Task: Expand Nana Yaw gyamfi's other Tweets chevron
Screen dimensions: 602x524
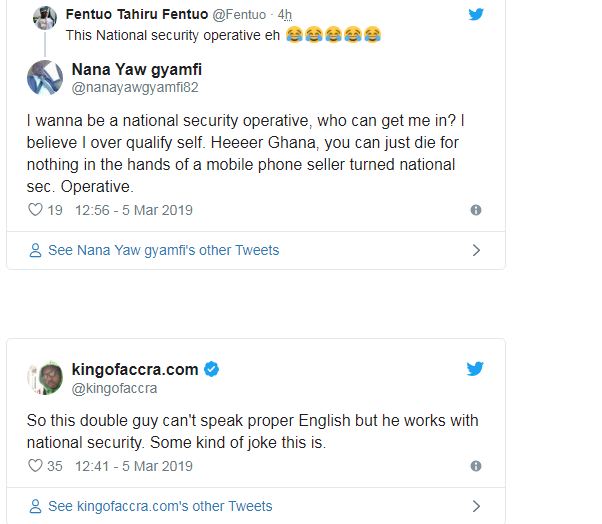Action: coord(476,250)
